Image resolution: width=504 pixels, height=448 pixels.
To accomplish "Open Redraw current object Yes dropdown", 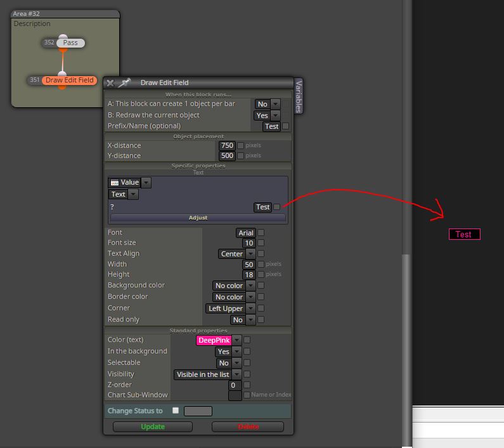I will pos(276,115).
